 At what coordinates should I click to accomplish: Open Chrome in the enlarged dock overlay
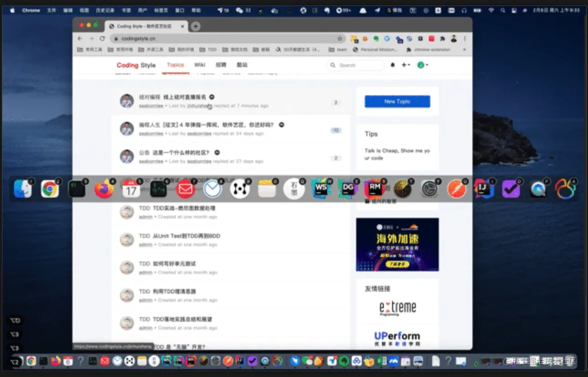(50, 189)
